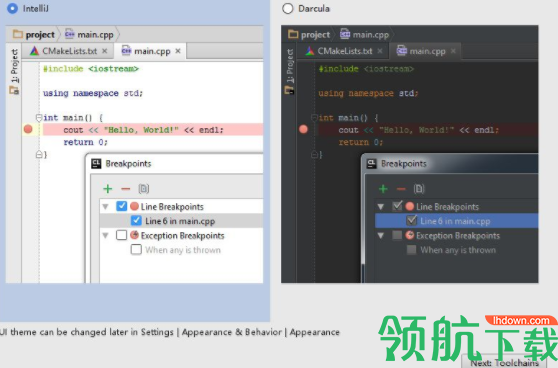This screenshot has height=368, width=558.
Task: Click red remove breakpoint minus in Darcula preview
Action: (x=401, y=189)
